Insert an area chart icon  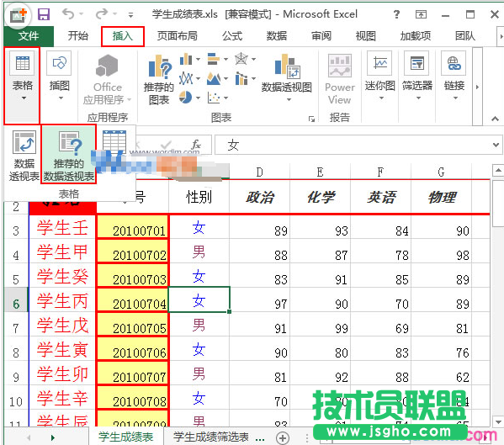coord(214,78)
